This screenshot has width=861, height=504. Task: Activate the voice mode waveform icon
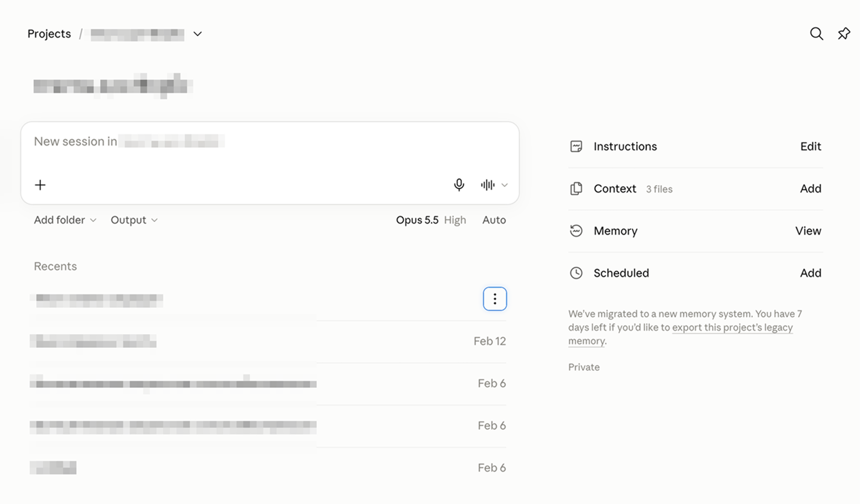(x=487, y=185)
